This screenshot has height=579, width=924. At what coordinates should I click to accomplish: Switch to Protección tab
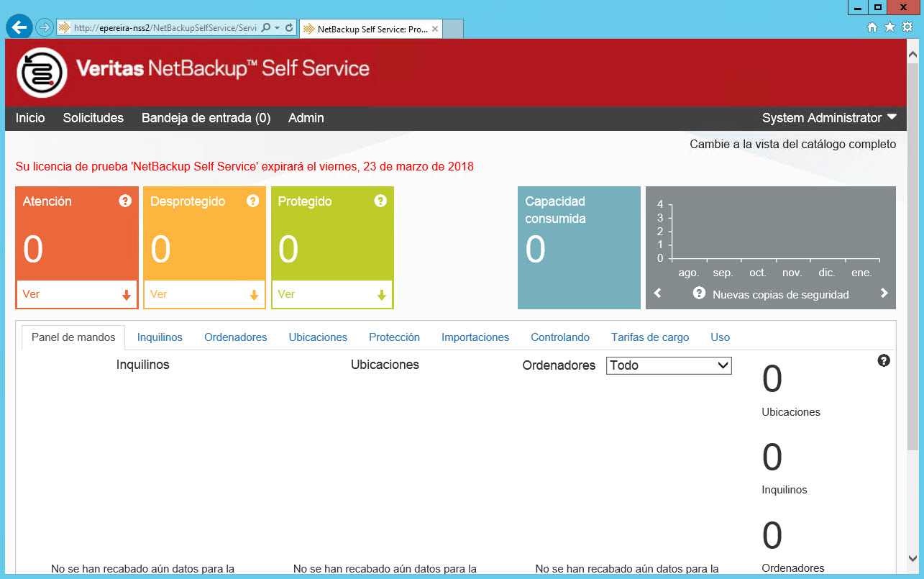click(394, 337)
